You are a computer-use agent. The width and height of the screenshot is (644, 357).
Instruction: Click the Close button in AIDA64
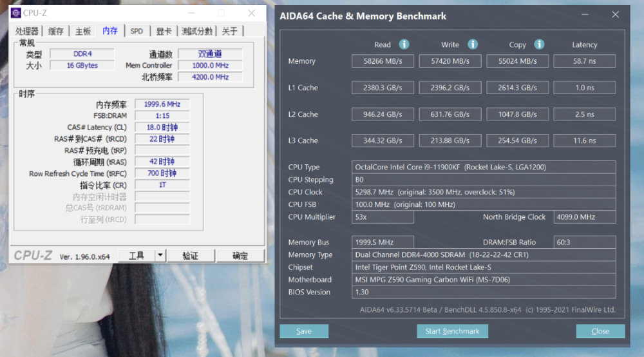coord(600,331)
